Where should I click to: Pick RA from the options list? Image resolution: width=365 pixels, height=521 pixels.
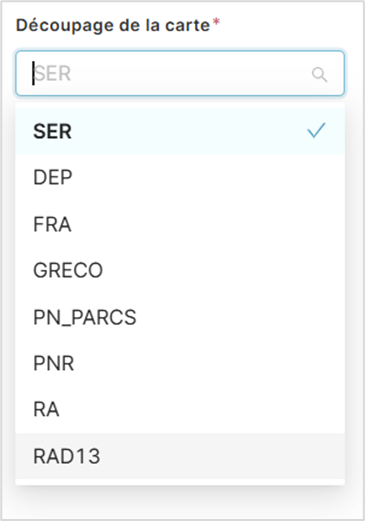pos(180,410)
